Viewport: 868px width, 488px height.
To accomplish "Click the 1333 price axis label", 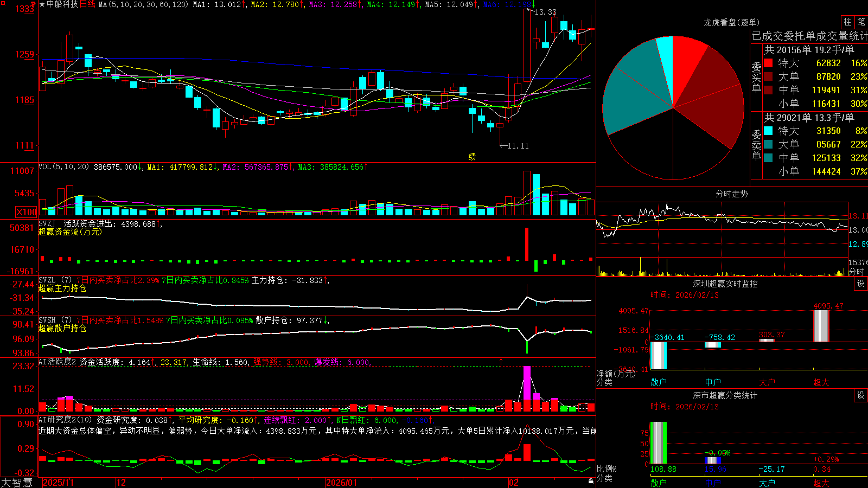I will (25, 9).
